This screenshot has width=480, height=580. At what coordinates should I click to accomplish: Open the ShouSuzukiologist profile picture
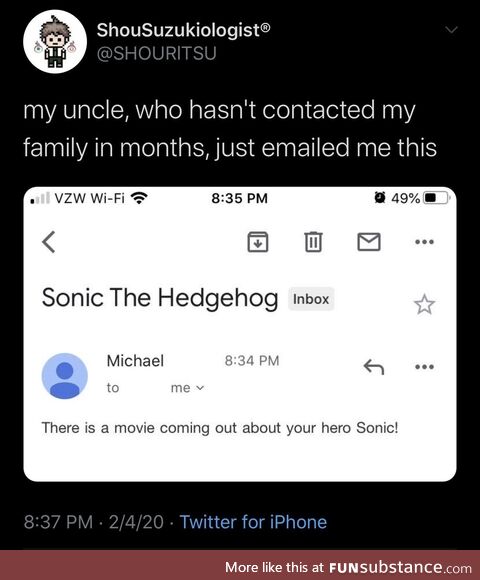pyautogui.click(x=55, y=41)
